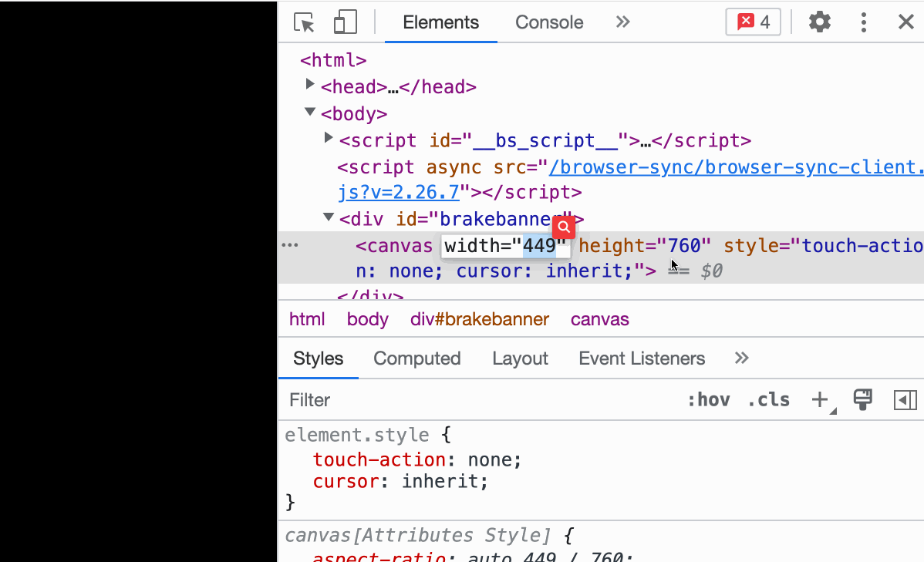The image size is (924, 562).
Task: Toggle the computed styles sidebar icon
Action: pyautogui.click(x=905, y=400)
